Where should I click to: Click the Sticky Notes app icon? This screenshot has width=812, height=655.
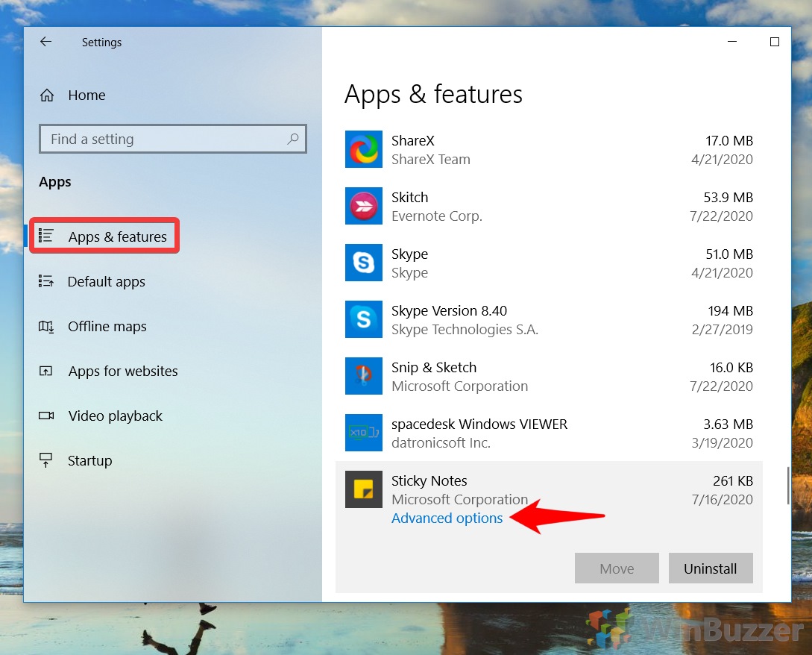click(x=363, y=489)
